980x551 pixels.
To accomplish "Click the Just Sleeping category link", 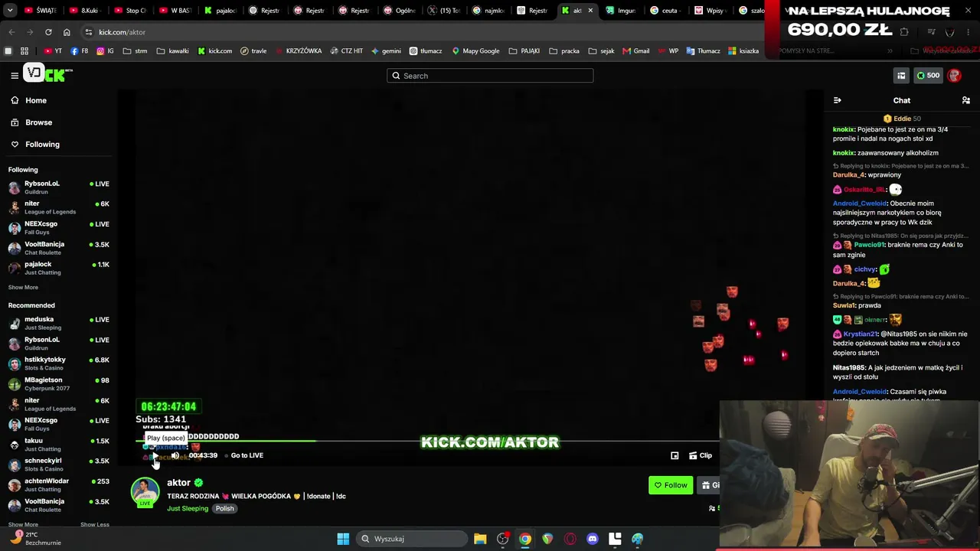I will point(188,509).
